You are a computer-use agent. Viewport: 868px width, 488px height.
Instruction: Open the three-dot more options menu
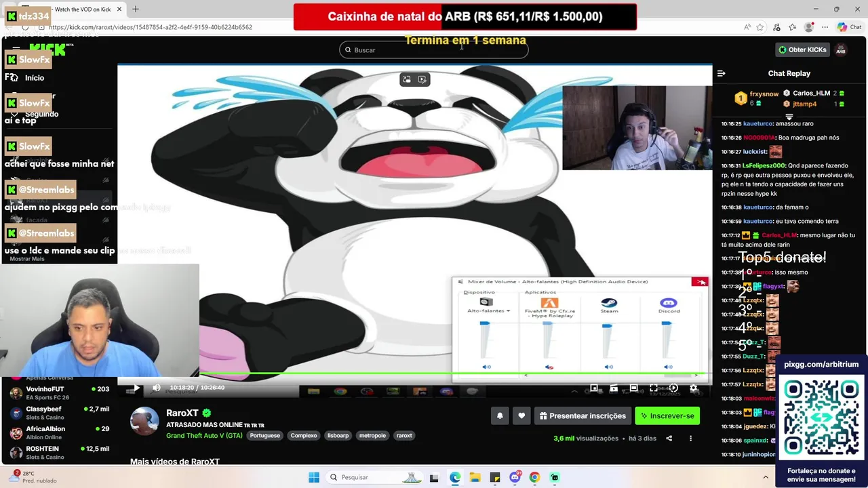(x=690, y=439)
